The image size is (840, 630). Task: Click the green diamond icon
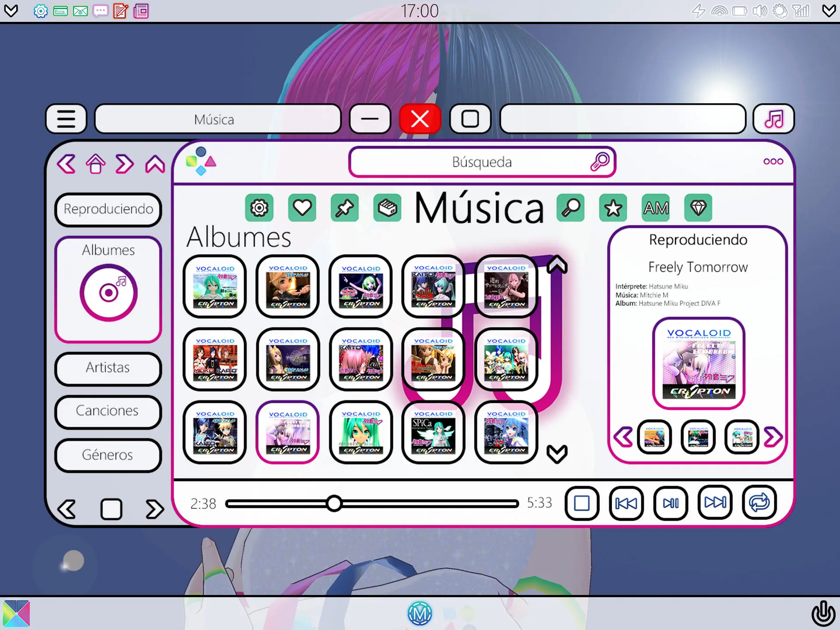point(698,208)
